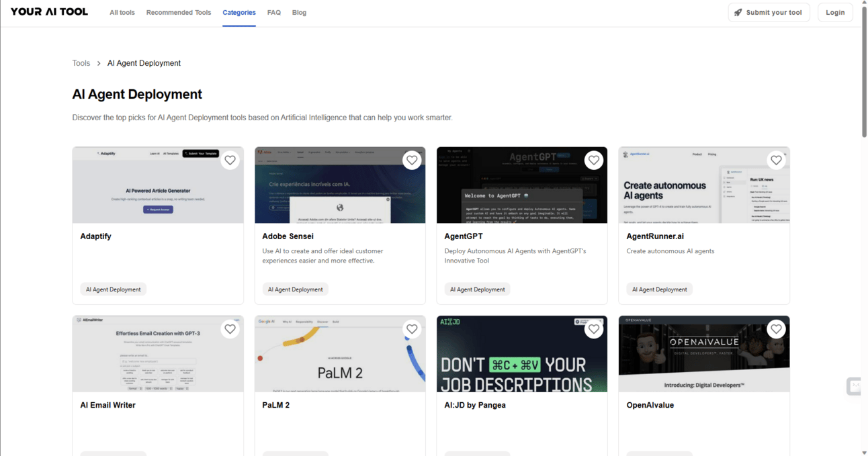The width and height of the screenshot is (868, 456).
Task: Click scrollbar down arrow at bottom right
Action: pyautogui.click(x=864, y=452)
